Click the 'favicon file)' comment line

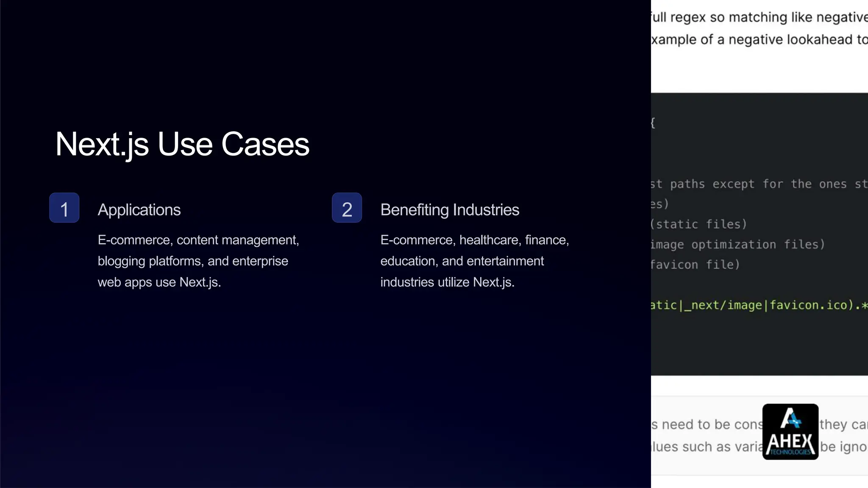695,265
